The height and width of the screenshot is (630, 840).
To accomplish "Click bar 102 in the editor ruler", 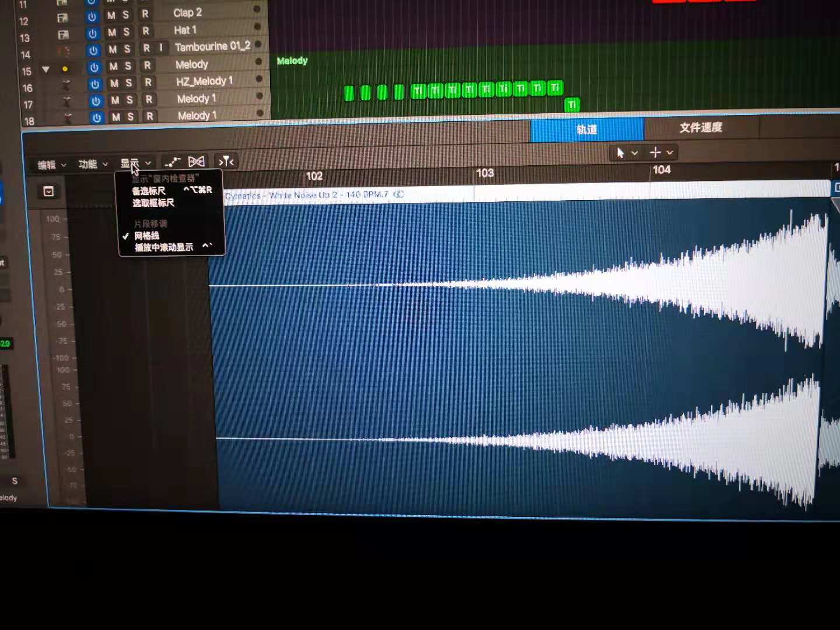I will click(314, 176).
